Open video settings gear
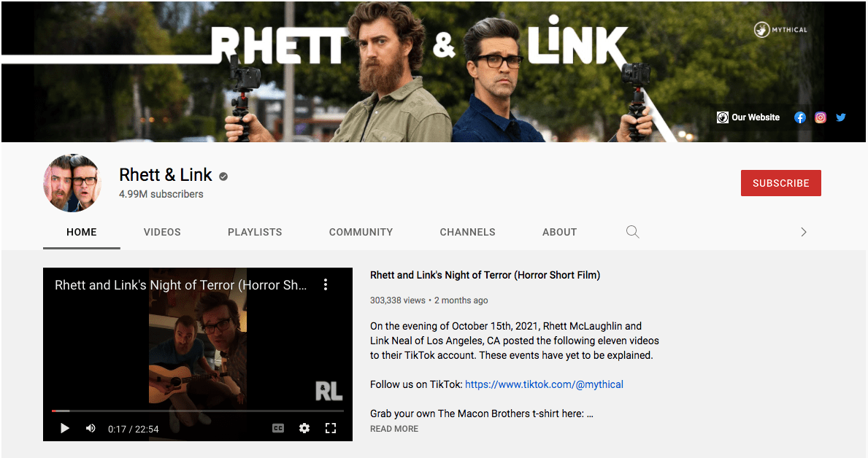 pyautogui.click(x=304, y=428)
